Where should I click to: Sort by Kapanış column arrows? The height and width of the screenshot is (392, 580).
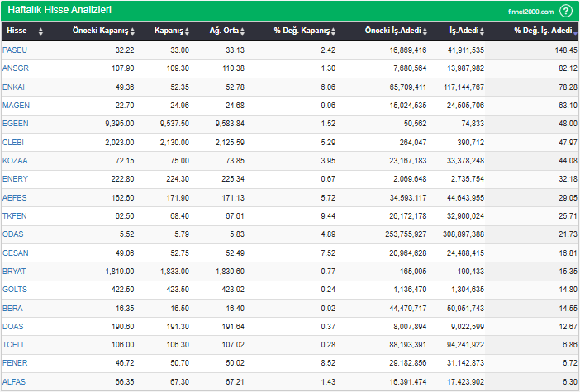pos(187,32)
